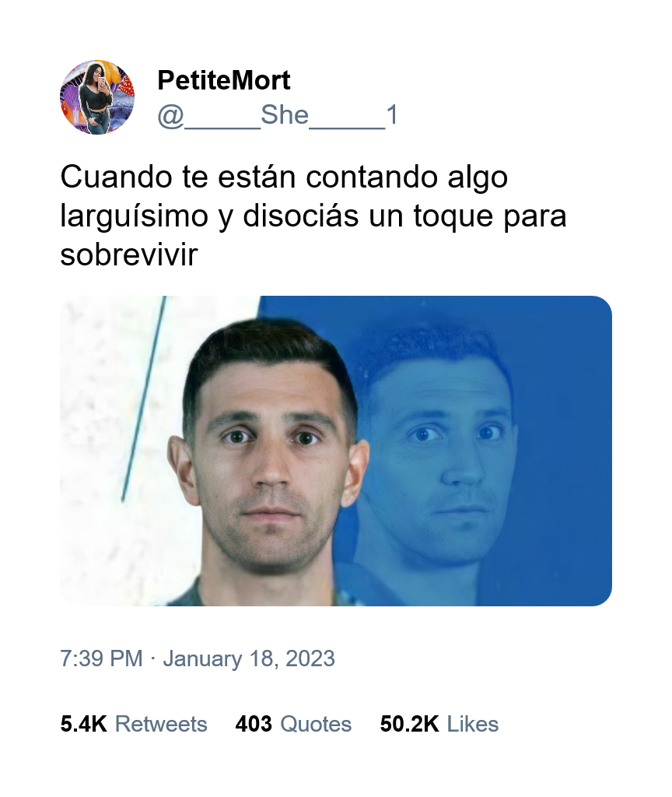The image size is (672, 797).
Task: Click the natural-colored face in the image
Action: tap(270, 448)
